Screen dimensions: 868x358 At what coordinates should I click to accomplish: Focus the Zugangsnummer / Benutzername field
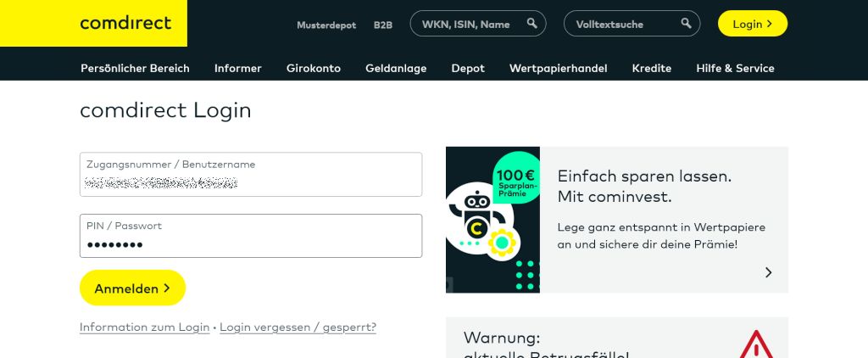(x=251, y=175)
